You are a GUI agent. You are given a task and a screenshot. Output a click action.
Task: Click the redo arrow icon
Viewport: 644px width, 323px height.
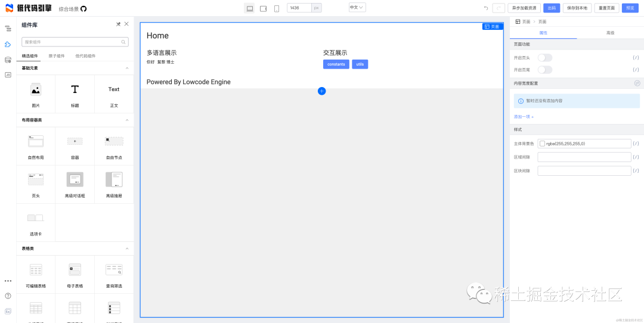point(499,8)
